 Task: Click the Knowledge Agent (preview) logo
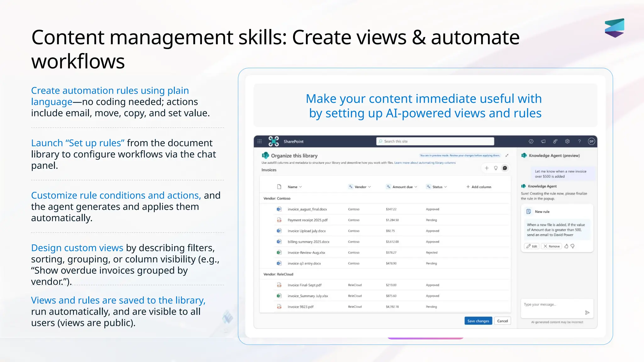(524, 156)
